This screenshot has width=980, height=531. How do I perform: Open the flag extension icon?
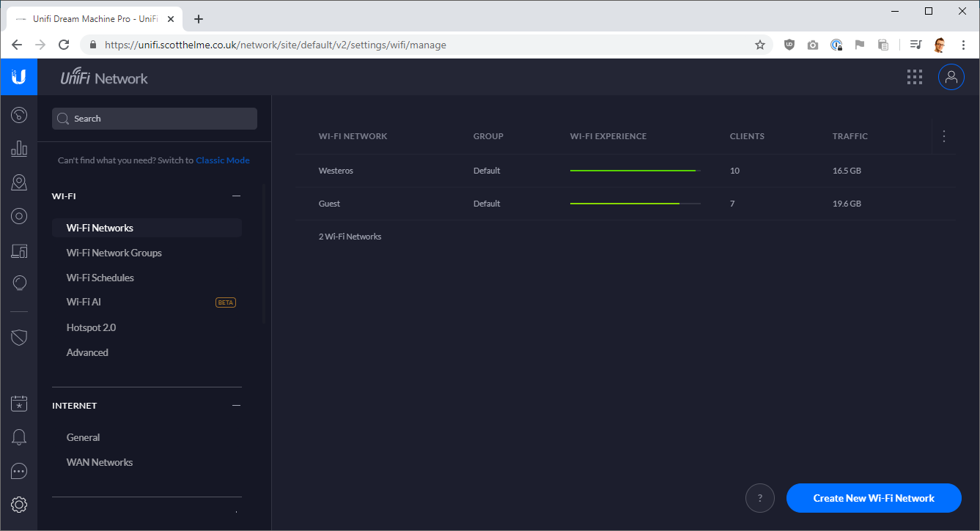pos(860,45)
